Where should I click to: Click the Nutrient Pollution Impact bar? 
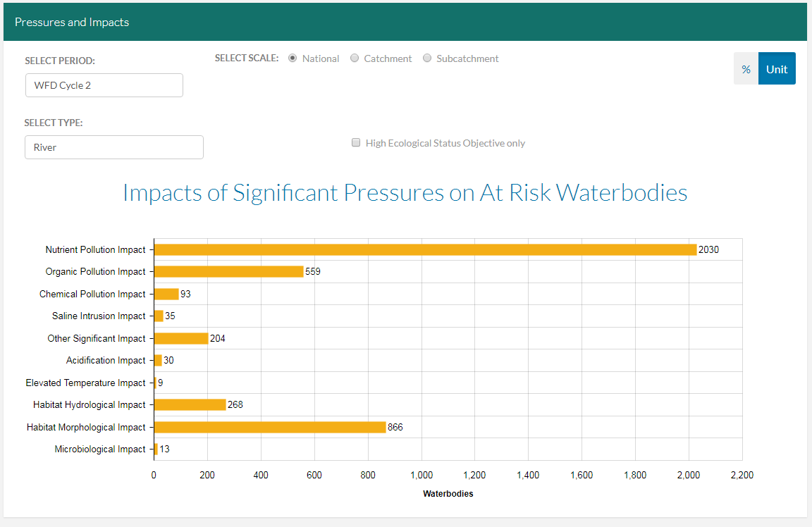tap(423, 249)
